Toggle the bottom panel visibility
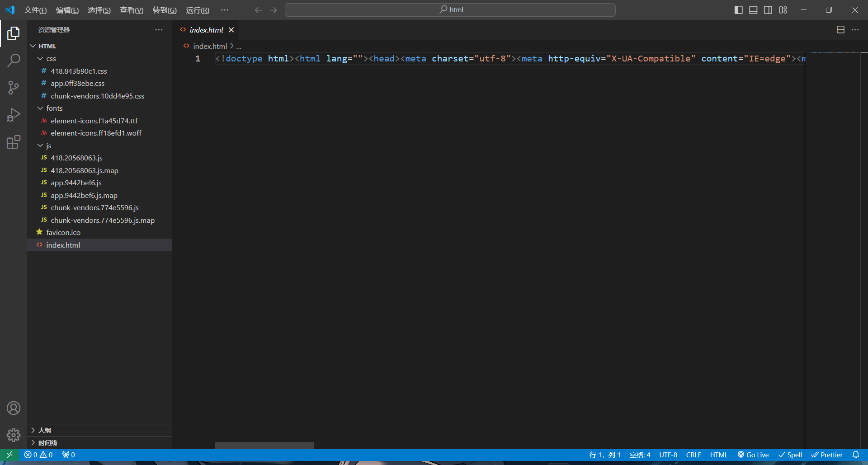The height and width of the screenshot is (465, 868). (753, 10)
